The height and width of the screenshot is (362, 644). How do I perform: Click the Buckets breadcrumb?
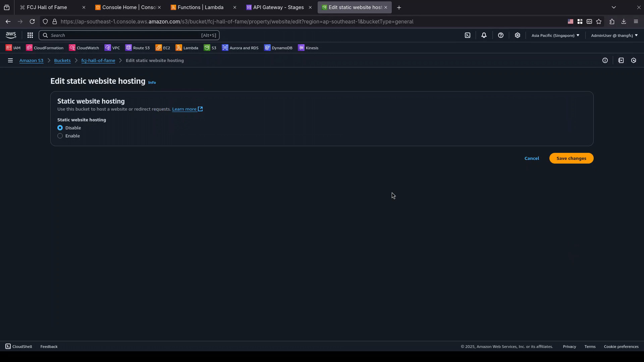pyautogui.click(x=62, y=61)
